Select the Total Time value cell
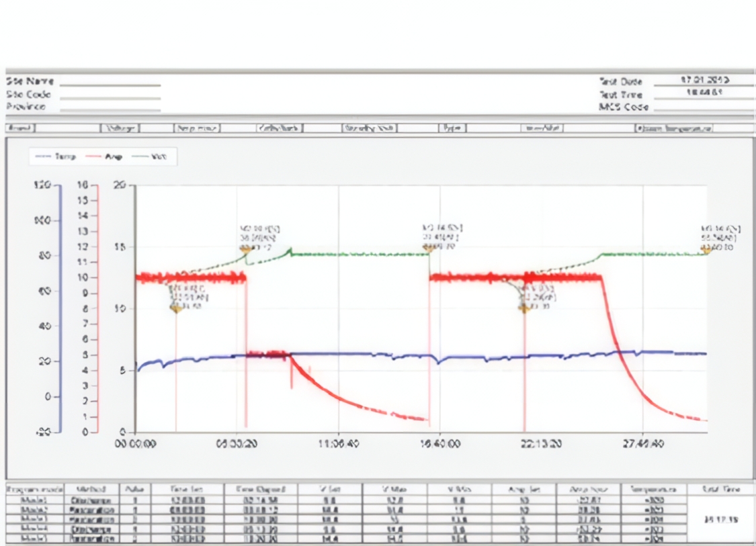 click(x=720, y=519)
